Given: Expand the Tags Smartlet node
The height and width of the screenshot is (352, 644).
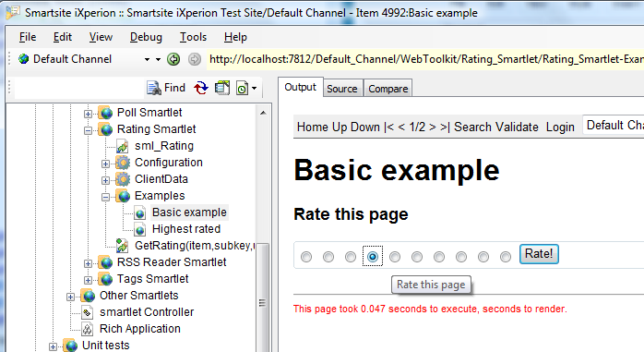Looking at the screenshot, I should tap(88, 280).
